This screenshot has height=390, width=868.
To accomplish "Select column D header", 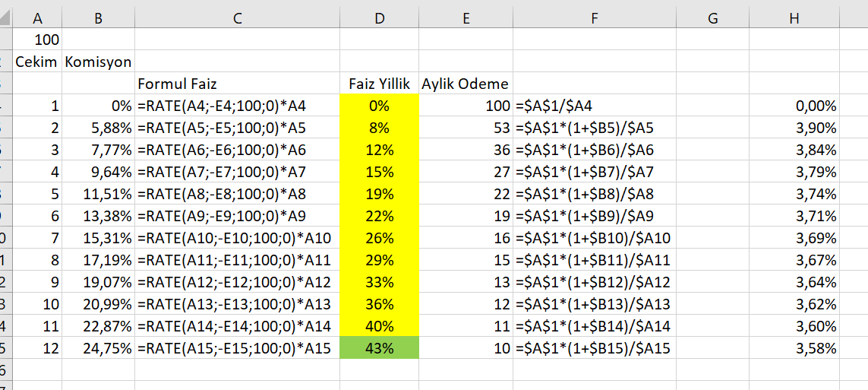I will tap(379, 18).
